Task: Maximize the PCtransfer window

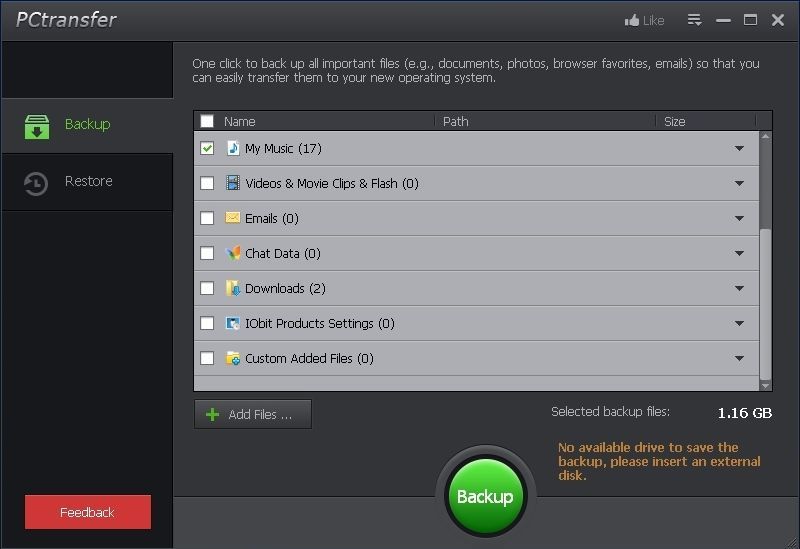Action: coord(751,20)
